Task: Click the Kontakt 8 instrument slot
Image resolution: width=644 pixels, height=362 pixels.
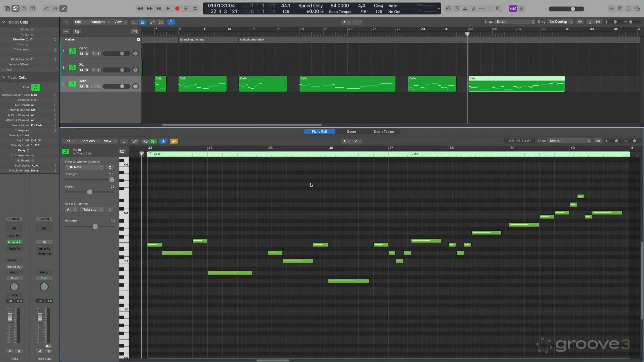Action: tap(14, 242)
